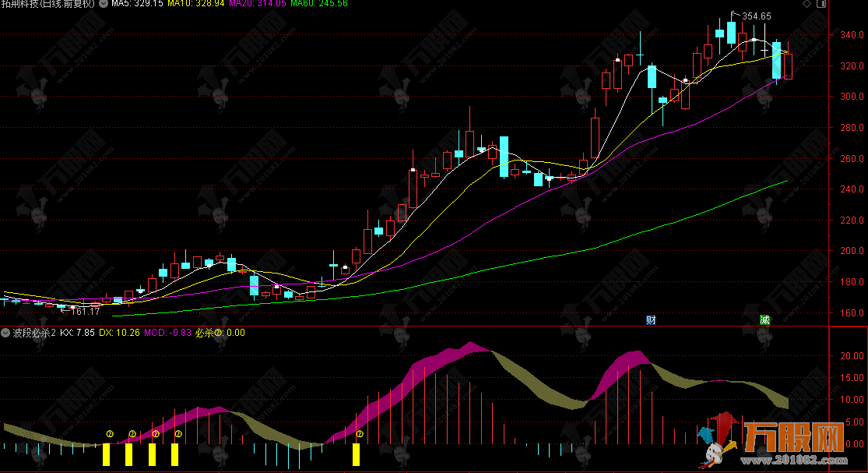Select the MA5 moving average label

[x=137, y=4]
